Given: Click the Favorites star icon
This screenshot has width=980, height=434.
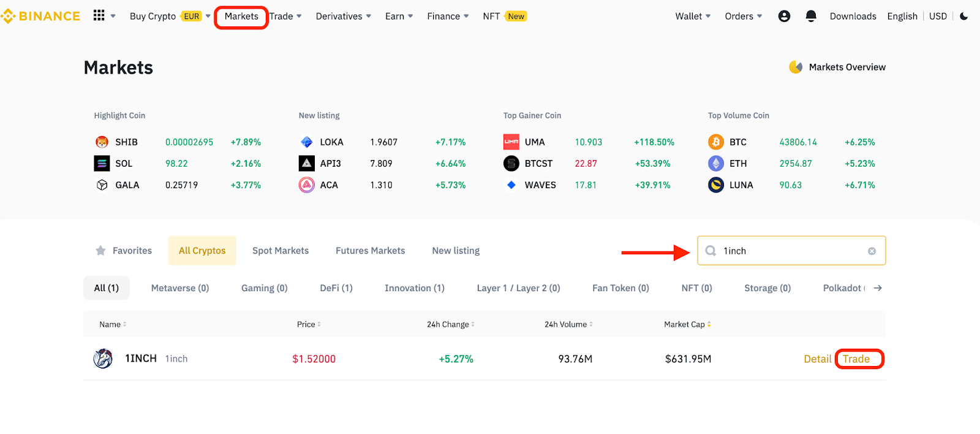Looking at the screenshot, I should click(100, 251).
